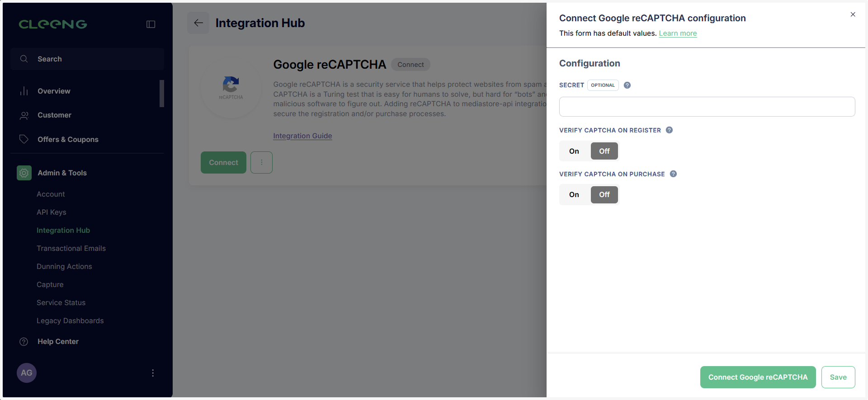This screenshot has width=868, height=400.
Task: Follow the Learn more link
Action: point(678,33)
